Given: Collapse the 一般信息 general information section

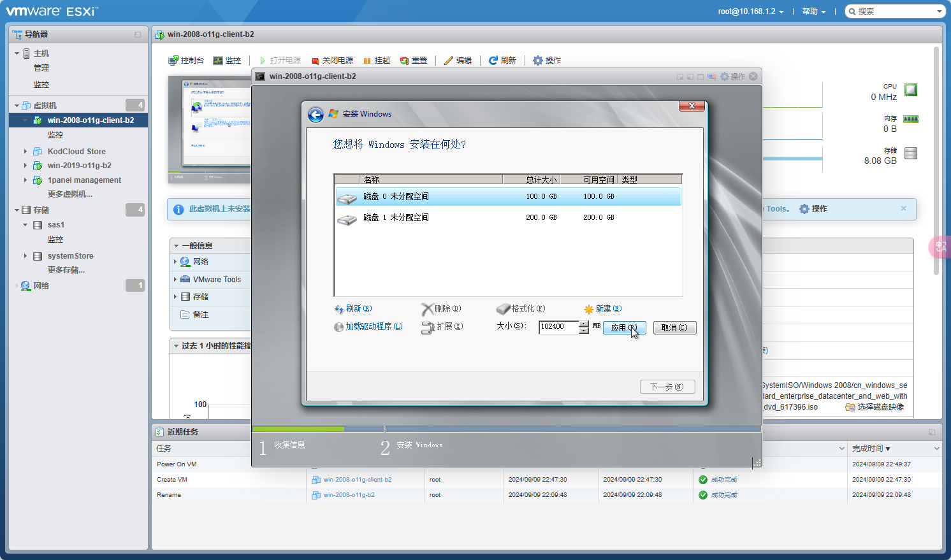Looking at the screenshot, I should 177,246.
